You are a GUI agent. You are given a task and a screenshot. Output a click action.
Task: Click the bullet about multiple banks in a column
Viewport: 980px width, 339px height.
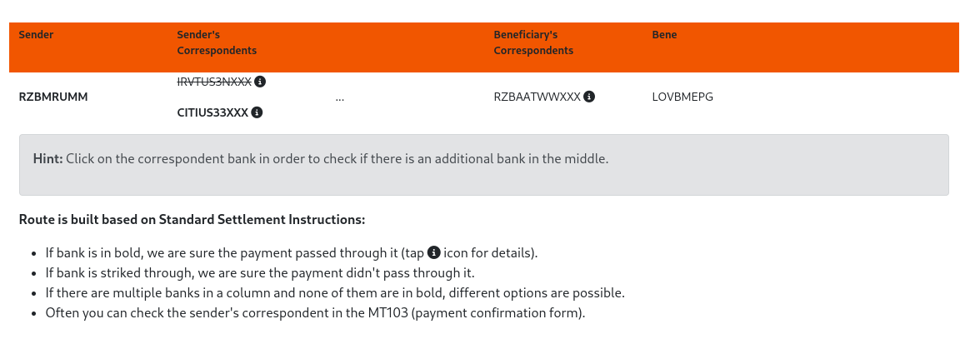click(335, 293)
